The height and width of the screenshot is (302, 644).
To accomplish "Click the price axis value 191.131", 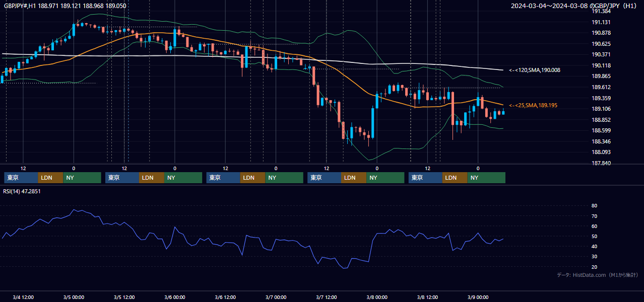I will tap(601, 22).
